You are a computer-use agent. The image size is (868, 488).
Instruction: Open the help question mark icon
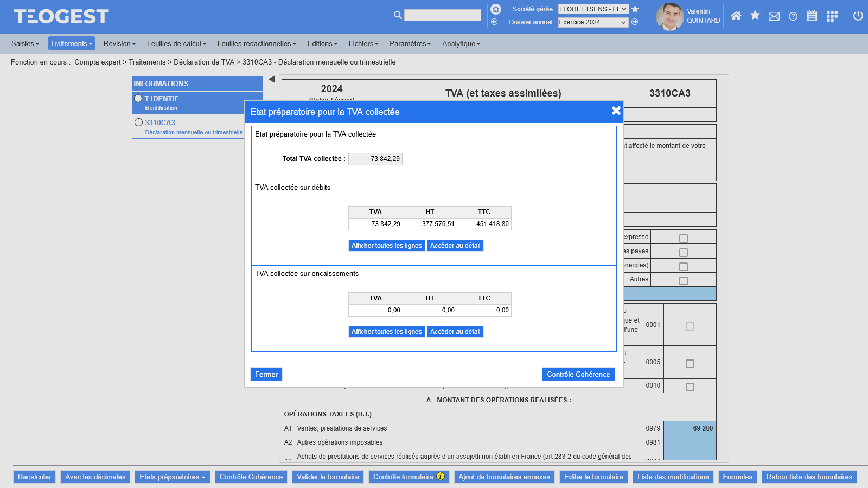point(793,16)
